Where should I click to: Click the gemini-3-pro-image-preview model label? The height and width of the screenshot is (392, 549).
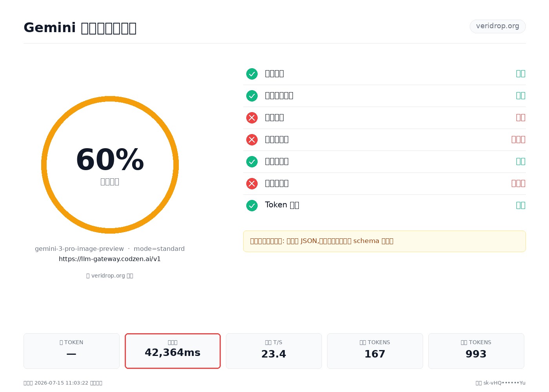pos(79,249)
